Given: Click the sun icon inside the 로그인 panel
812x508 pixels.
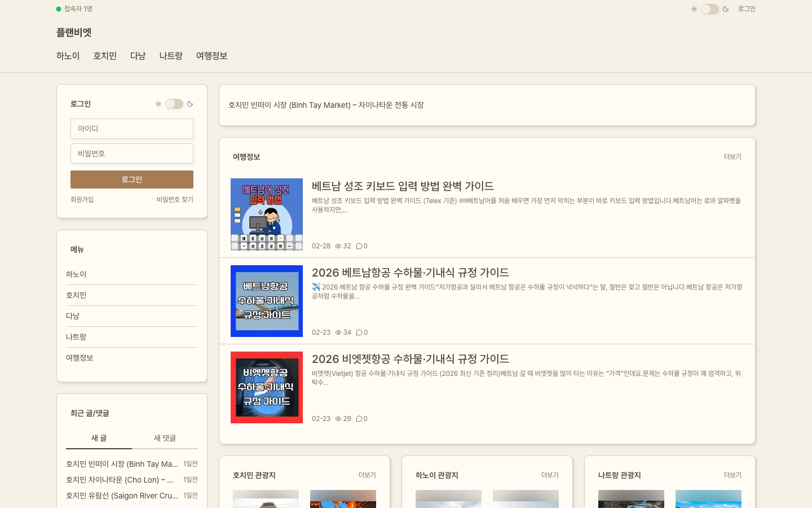Looking at the screenshot, I should 158,104.
